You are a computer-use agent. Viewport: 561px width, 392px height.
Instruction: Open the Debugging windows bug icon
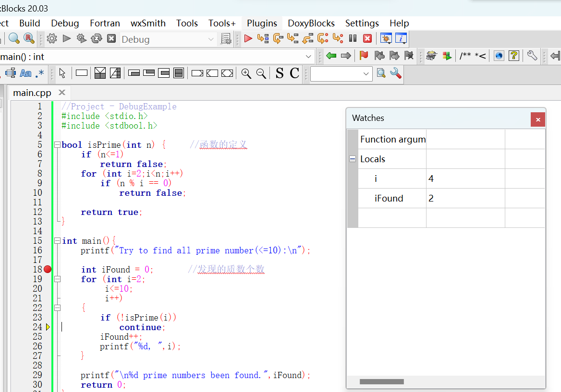(x=386, y=38)
